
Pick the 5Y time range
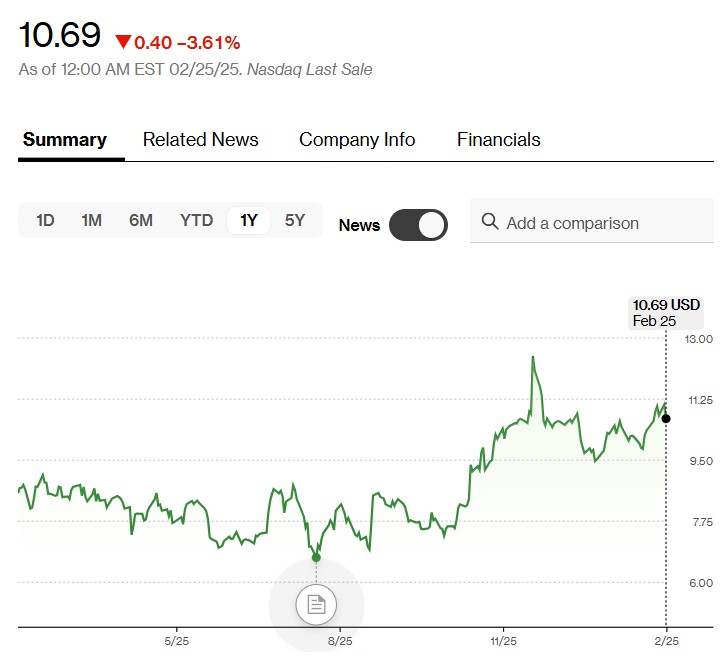pos(294,221)
